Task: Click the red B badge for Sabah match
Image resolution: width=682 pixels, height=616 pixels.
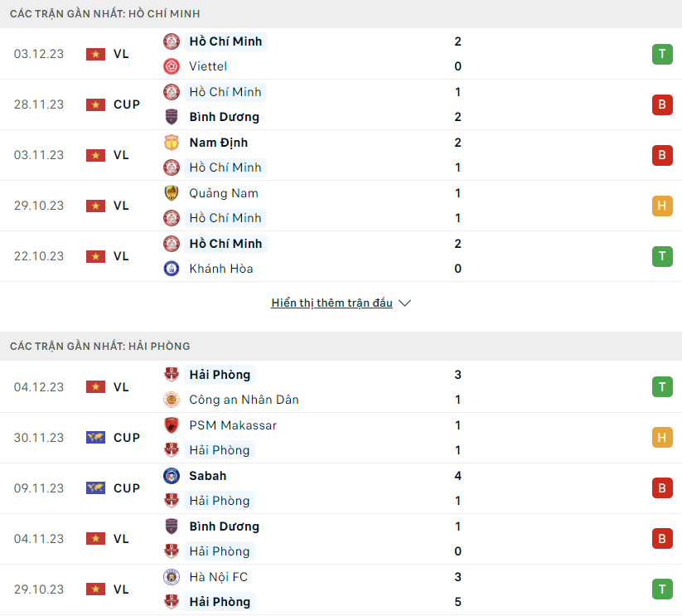Action: 662,487
